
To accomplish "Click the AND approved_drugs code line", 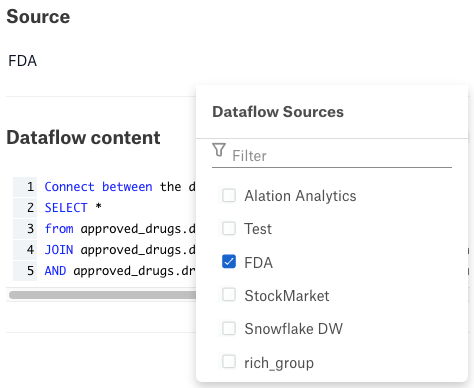I will click(120, 271).
